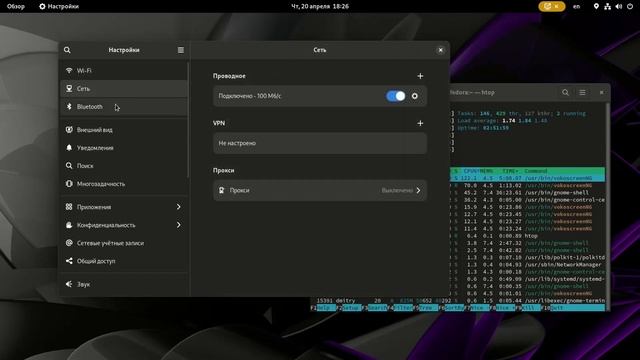The height and width of the screenshot is (360, 640).
Task: Open the en keyboard layout menu
Action: (x=576, y=6)
